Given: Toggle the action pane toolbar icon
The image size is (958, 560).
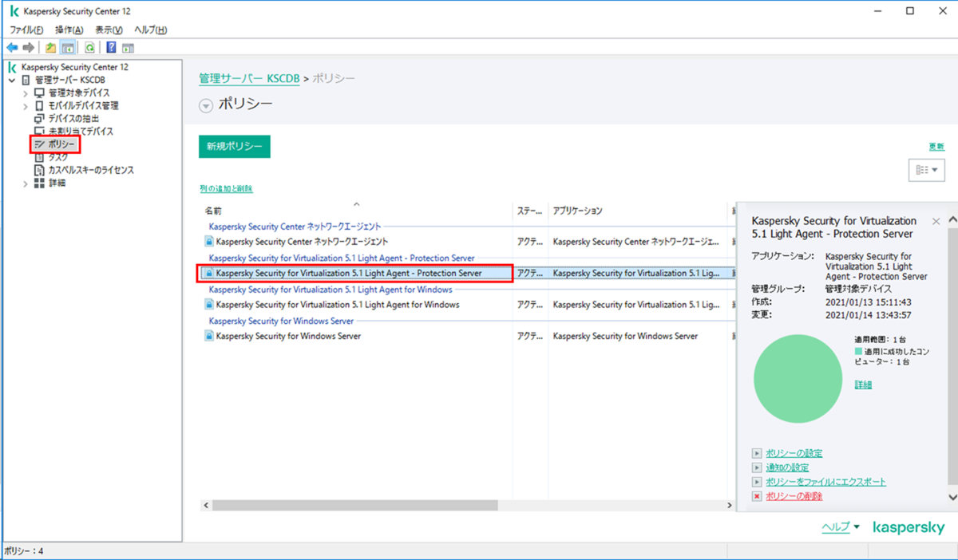Looking at the screenshot, I should click(128, 47).
